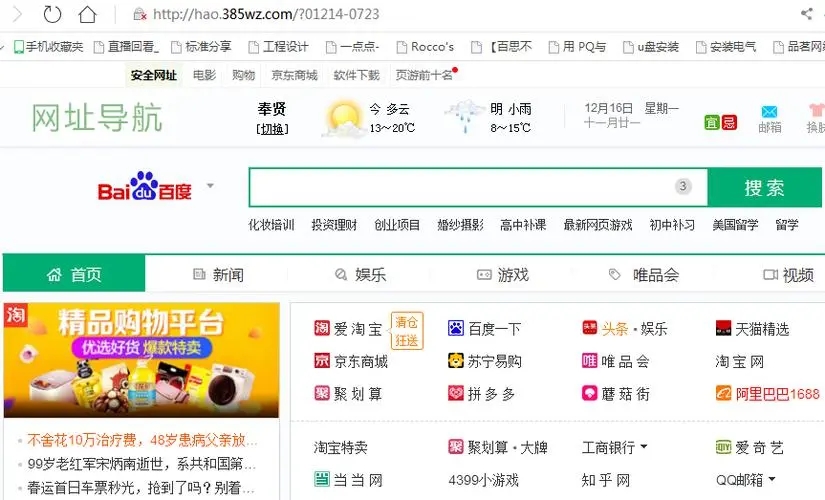Click the 最新网页游戏 suggestion link

[598, 225]
